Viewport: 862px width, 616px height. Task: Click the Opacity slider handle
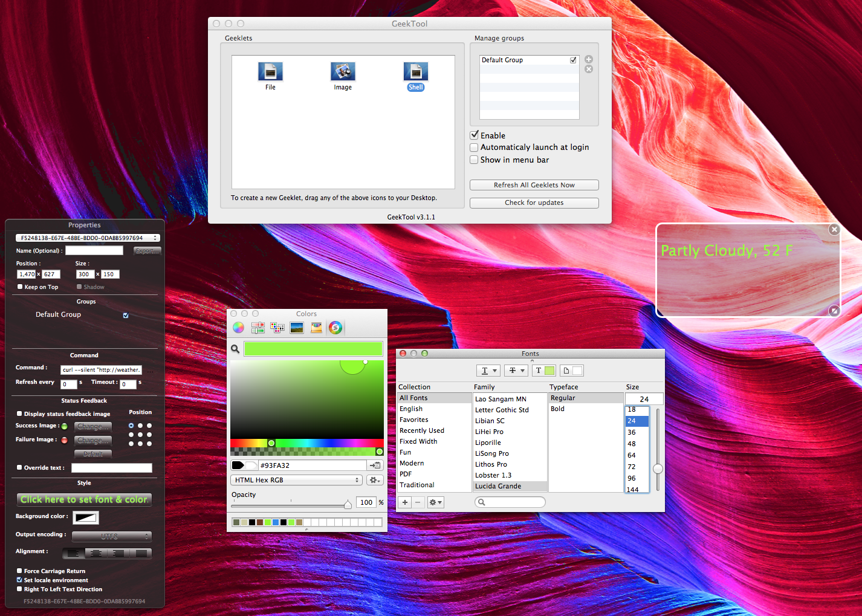348,504
